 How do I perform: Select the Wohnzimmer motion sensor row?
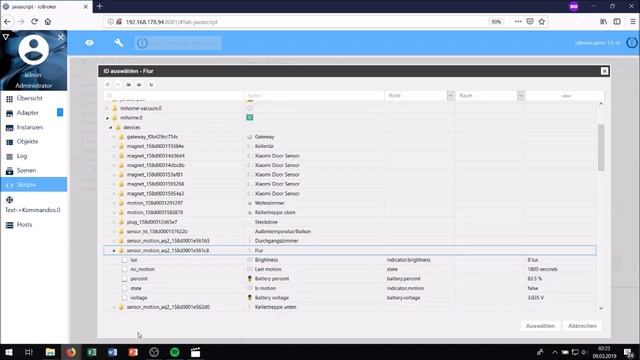click(x=350, y=203)
